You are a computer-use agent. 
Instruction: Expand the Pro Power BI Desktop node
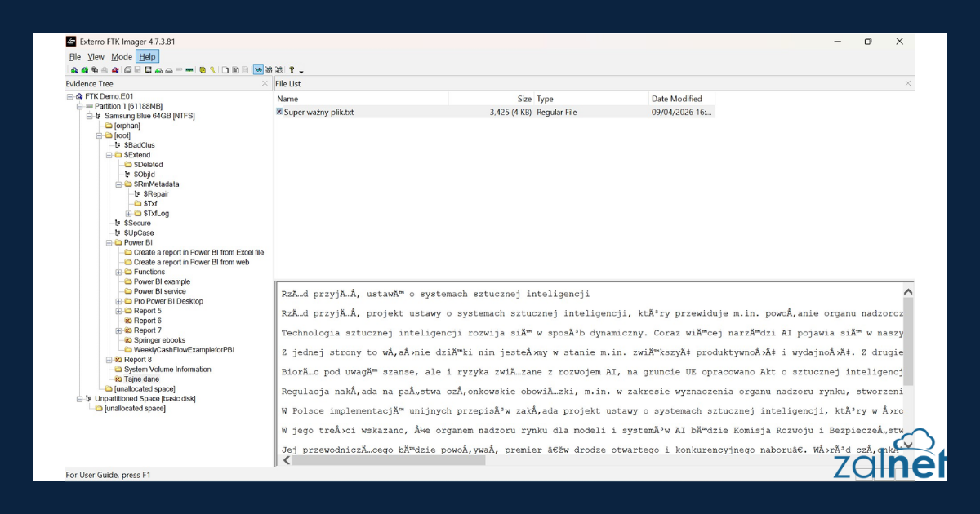point(118,302)
